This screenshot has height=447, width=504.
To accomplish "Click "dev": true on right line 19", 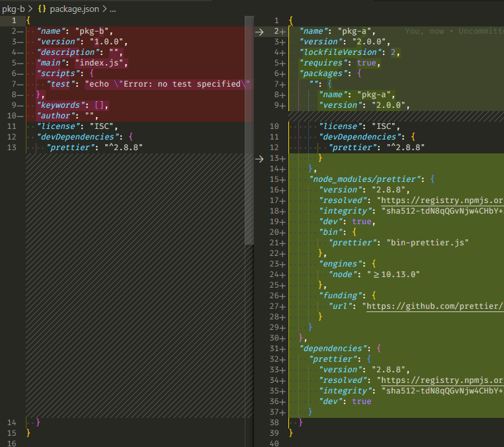I will pyautogui.click(x=345, y=222).
